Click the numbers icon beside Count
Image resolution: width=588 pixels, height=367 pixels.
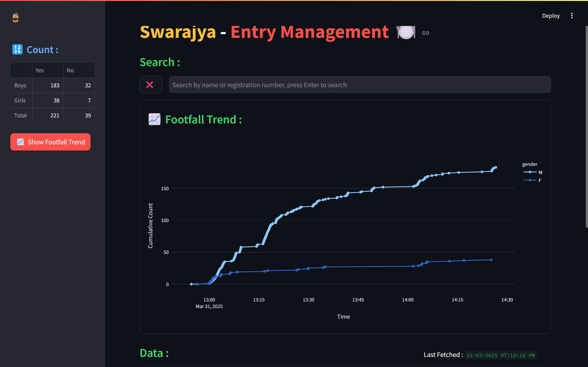click(17, 50)
